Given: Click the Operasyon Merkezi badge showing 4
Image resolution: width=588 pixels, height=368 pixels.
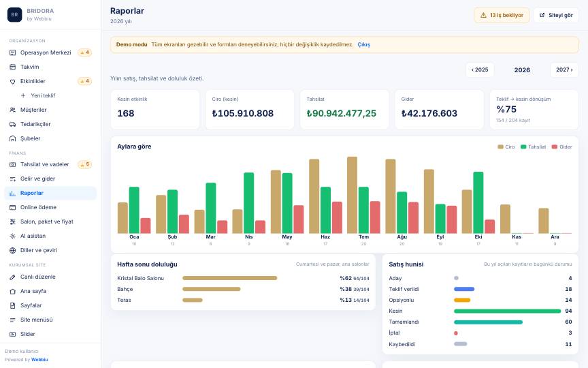Looking at the screenshot, I should (x=85, y=52).
